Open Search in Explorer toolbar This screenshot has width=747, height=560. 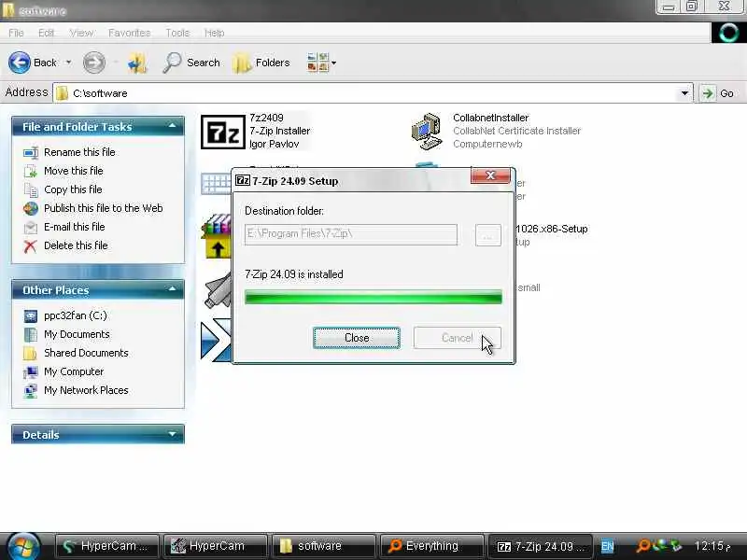(x=191, y=63)
